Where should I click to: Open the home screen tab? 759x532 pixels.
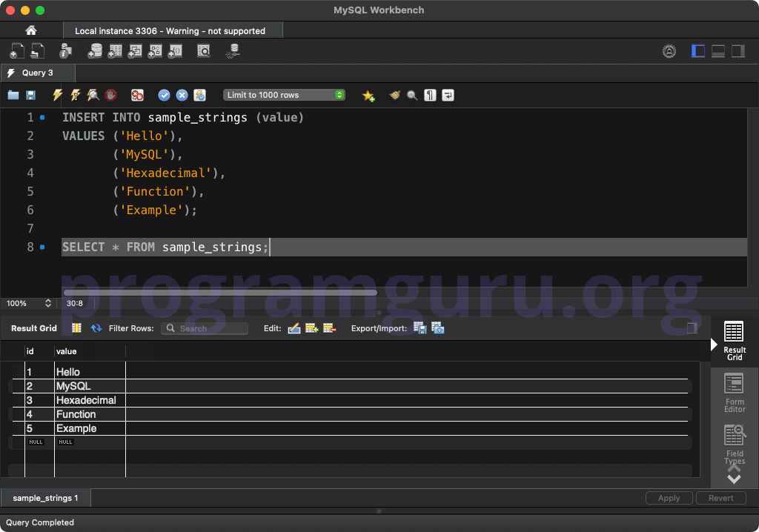(x=31, y=30)
